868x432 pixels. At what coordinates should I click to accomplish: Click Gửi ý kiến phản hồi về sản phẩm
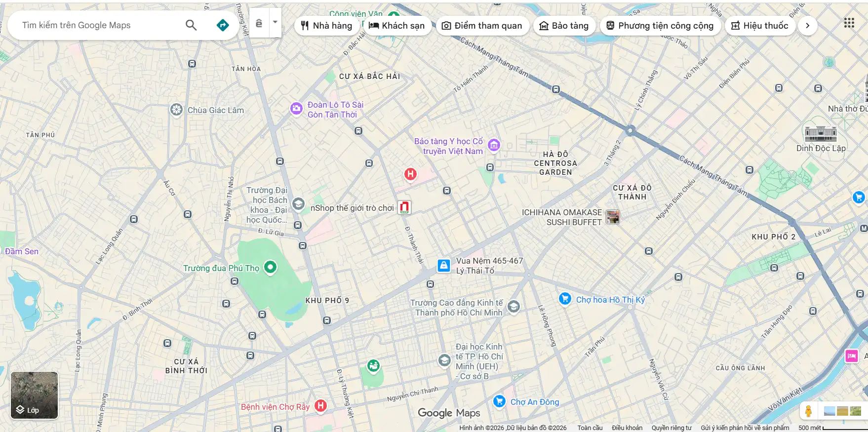[x=745, y=428]
